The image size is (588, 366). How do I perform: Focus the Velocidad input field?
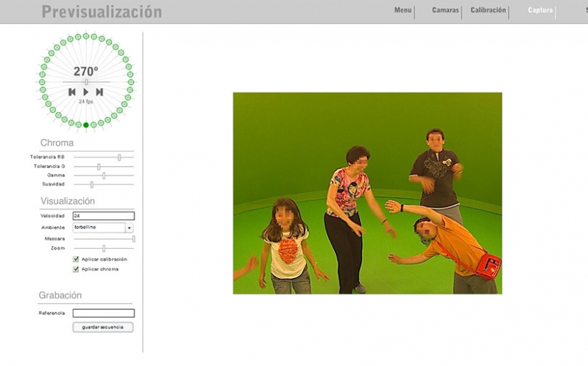click(x=104, y=216)
